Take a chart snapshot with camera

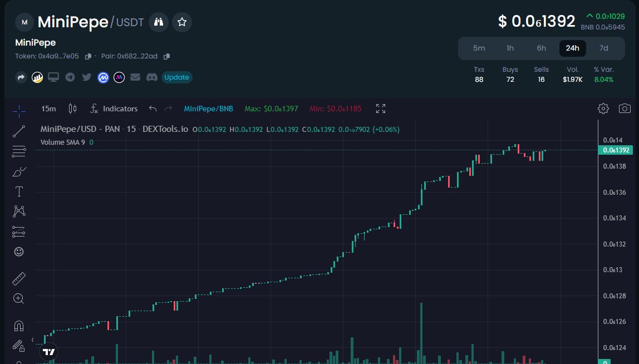(625, 109)
